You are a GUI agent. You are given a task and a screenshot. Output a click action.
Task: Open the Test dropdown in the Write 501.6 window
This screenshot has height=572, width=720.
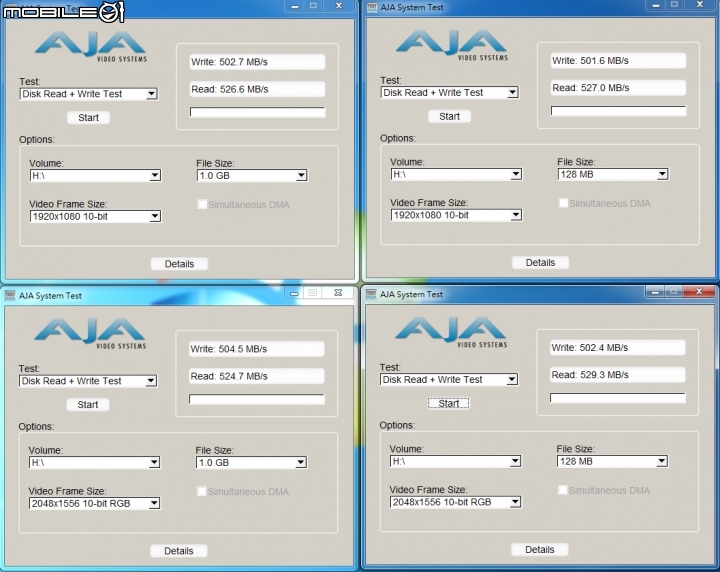tap(450, 93)
